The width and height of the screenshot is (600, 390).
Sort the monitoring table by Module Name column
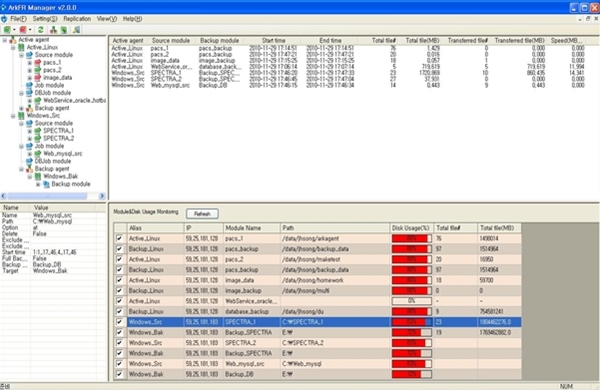251,228
